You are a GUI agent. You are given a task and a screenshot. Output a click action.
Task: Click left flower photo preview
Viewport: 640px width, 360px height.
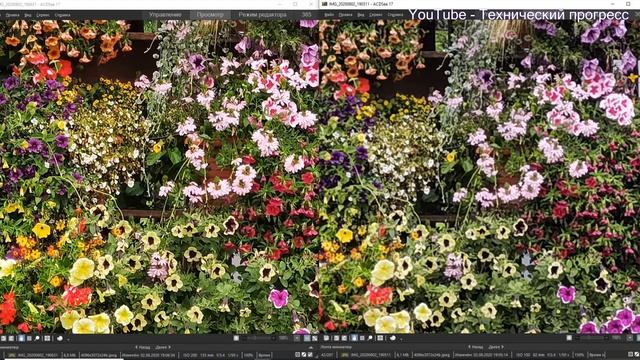point(160,177)
